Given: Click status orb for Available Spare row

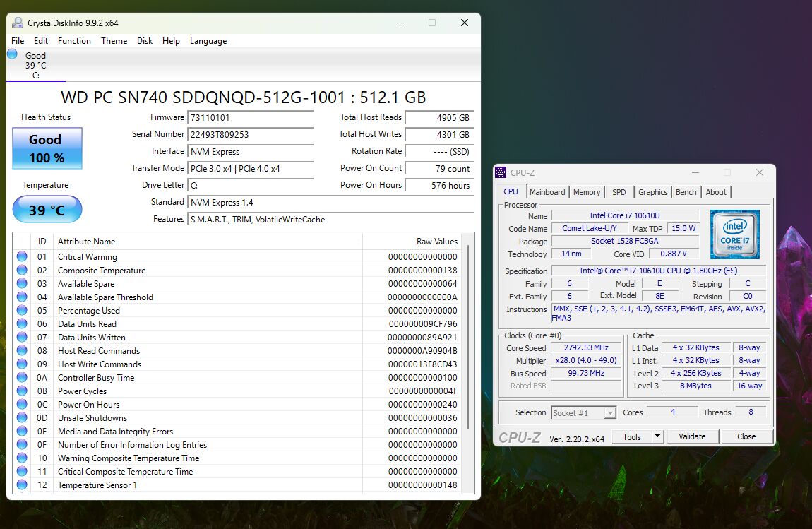Looking at the screenshot, I should (x=22, y=283).
